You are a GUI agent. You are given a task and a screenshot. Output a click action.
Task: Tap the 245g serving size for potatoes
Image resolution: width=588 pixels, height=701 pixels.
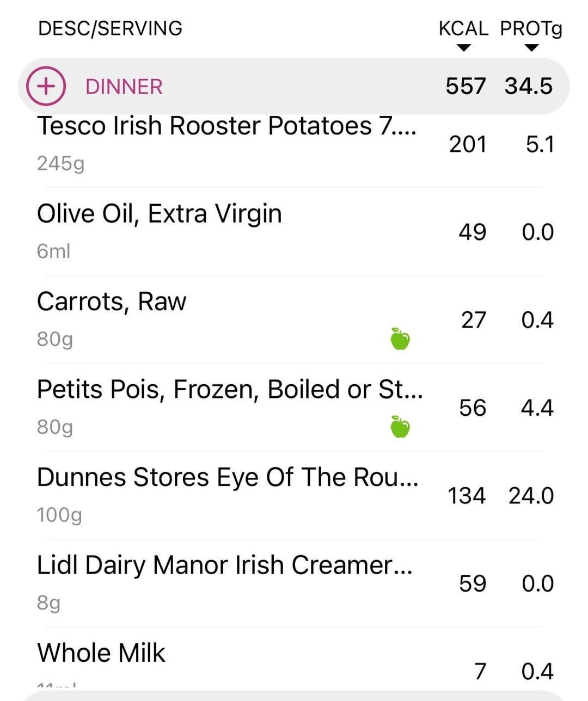(x=60, y=163)
